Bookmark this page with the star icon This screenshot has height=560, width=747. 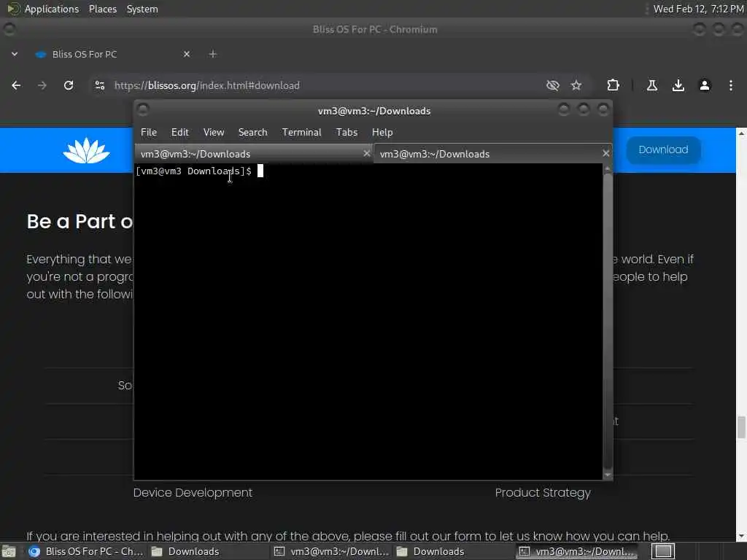(x=576, y=85)
